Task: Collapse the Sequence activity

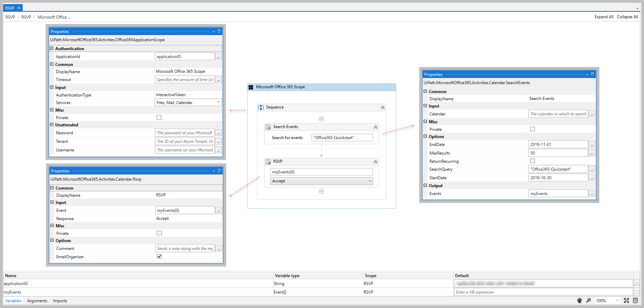Action: pos(382,107)
